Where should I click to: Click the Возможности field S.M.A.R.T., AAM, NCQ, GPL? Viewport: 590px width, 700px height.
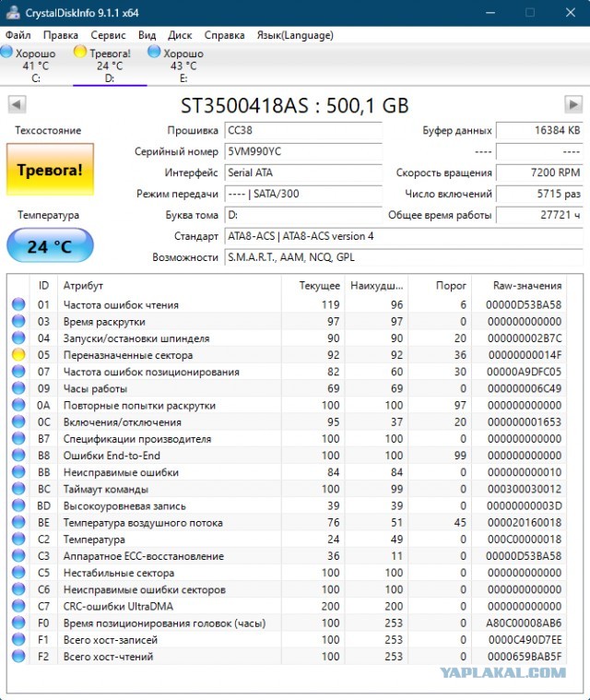pyautogui.click(x=404, y=257)
